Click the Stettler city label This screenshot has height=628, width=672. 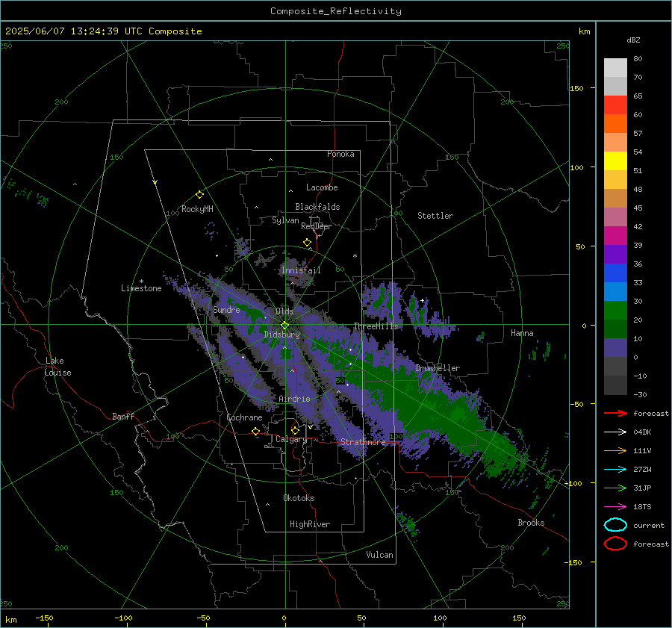[435, 216]
